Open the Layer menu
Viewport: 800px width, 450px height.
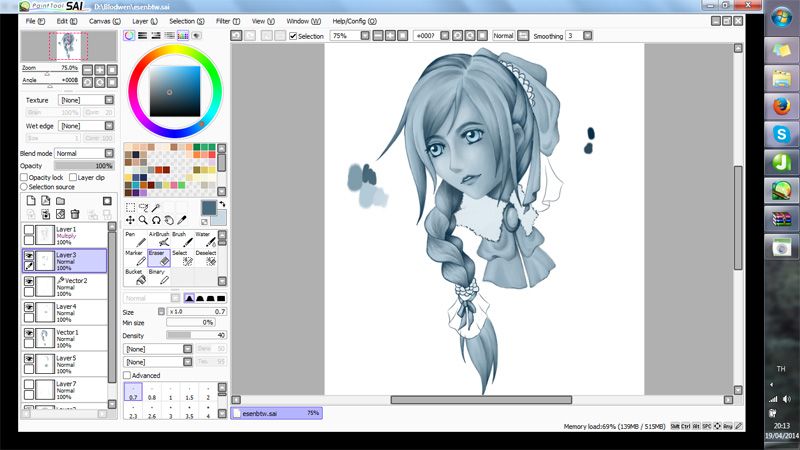(145, 21)
